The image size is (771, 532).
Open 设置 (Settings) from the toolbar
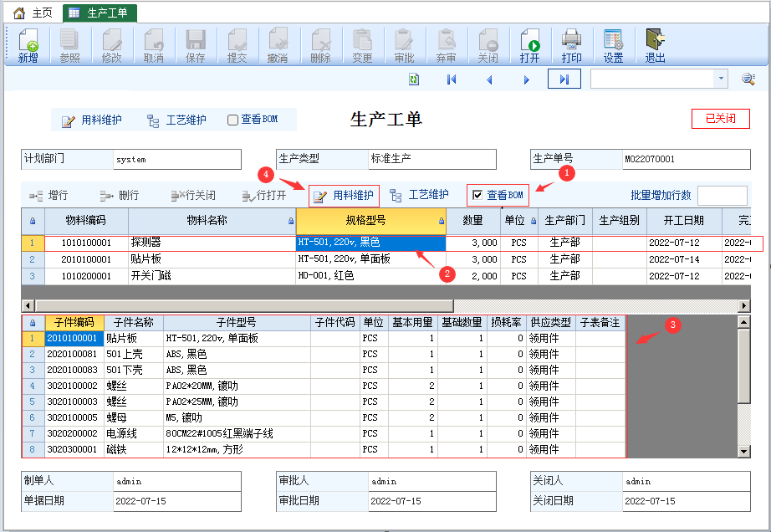(613, 46)
